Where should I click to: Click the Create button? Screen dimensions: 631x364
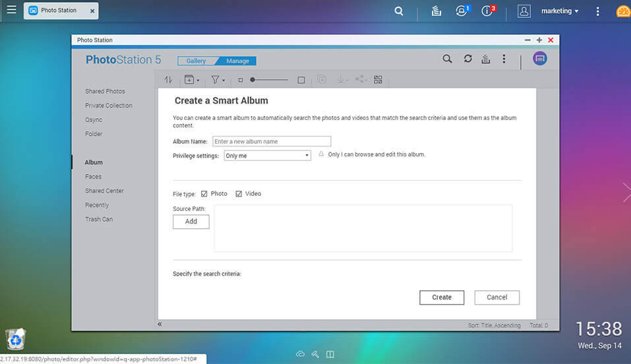pyautogui.click(x=442, y=297)
